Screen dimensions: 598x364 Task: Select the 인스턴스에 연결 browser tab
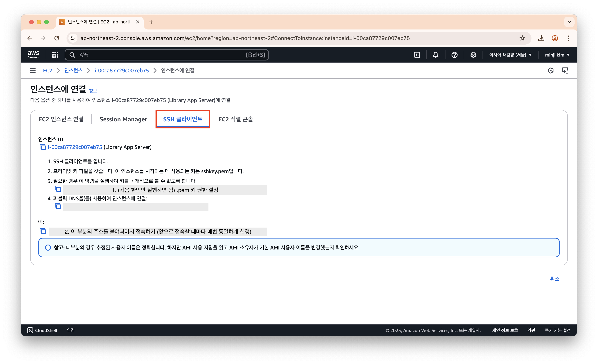tap(99, 22)
